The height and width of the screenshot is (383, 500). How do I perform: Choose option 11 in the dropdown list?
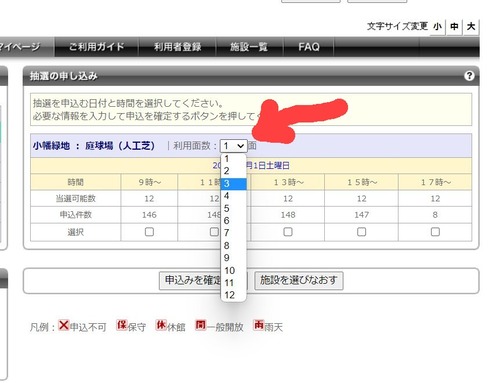coord(233,283)
